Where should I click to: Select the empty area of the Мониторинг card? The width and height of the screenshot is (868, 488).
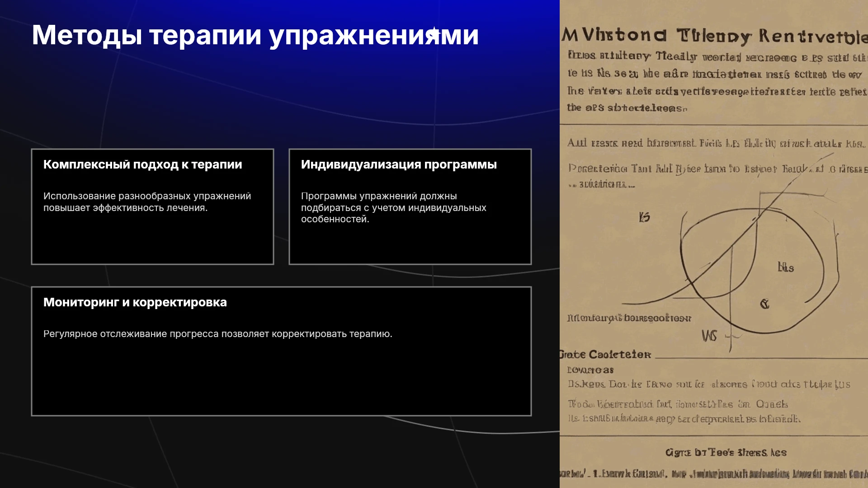click(x=281, y=380)
